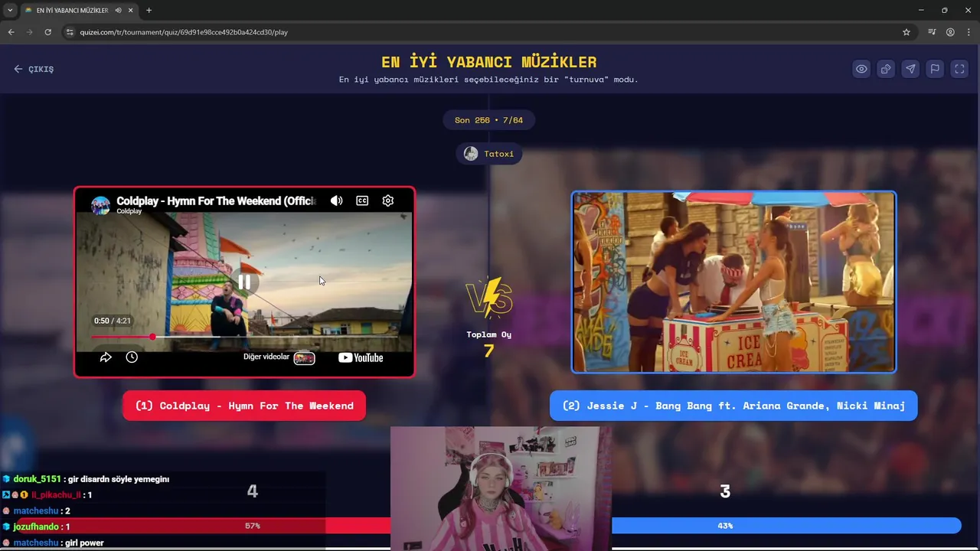This screenshot has height=551, width=980.
Task: Click the browser forward arrow
Action: pyautogui.click(x=29, y=32)
